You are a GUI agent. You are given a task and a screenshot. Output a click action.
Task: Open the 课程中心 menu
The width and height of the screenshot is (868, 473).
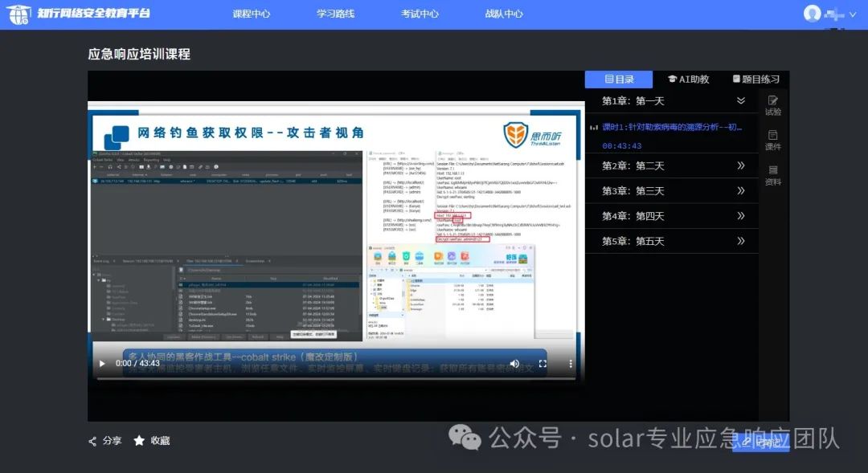click(x=252, y=14)
